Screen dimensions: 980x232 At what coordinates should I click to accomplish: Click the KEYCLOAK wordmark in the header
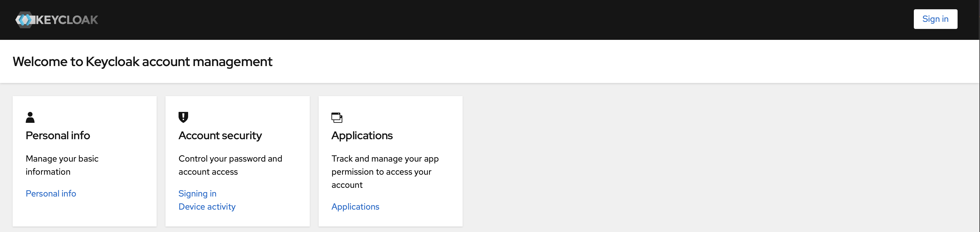(x=67, y=20)
